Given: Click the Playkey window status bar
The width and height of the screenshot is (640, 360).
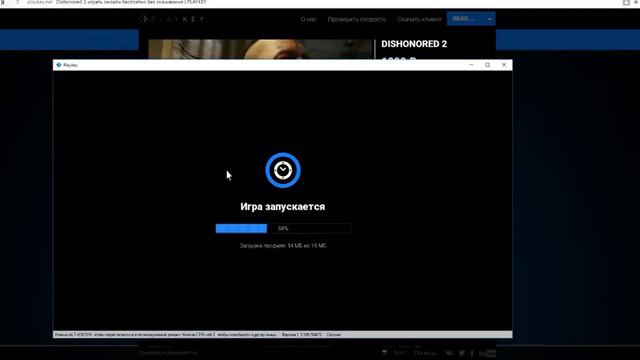Looking at the screenshot, I should [282, 335].
